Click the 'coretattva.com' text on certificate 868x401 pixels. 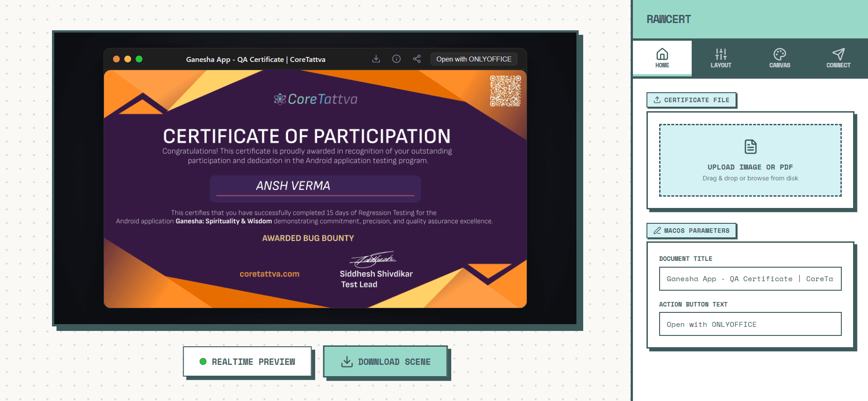(x=269, y=274)
